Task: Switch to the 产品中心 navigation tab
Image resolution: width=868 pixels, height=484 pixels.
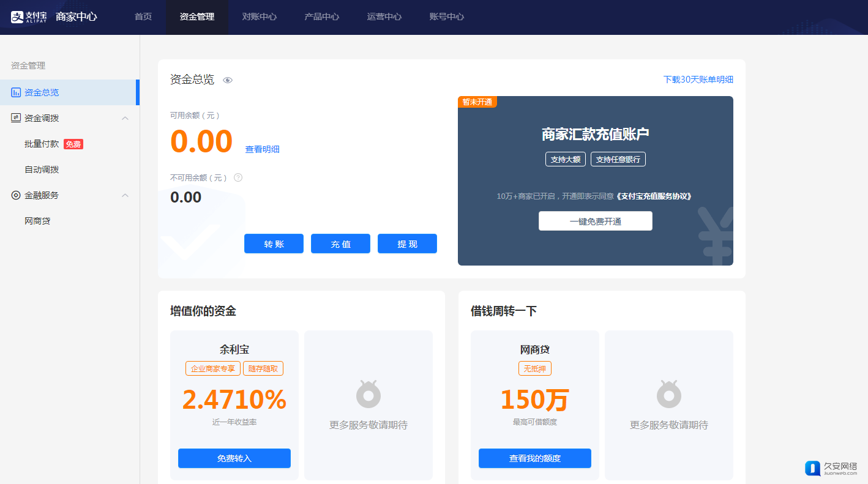Action: [x=322, y=17]
